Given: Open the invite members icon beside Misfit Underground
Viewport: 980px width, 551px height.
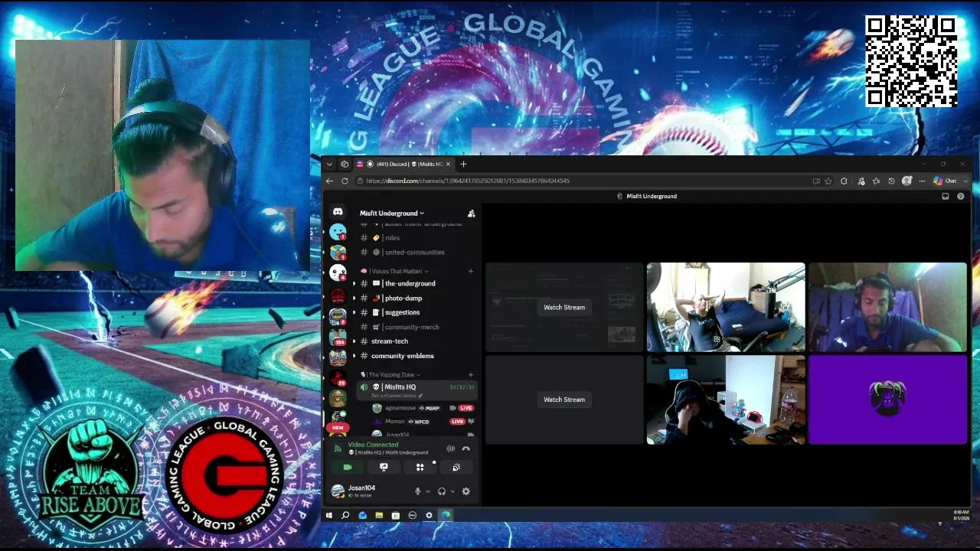Looking at the screenshot, I should [x=471, y=214].
